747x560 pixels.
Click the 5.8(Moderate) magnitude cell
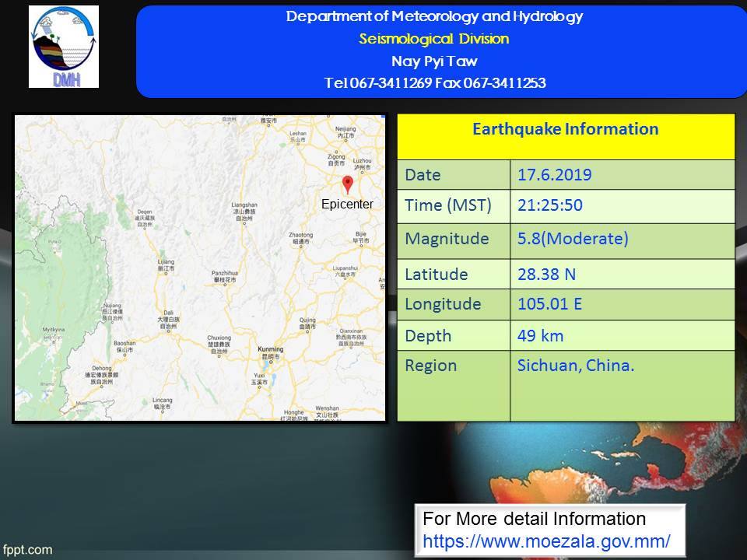pyautogui.click(x=573, y=239)
